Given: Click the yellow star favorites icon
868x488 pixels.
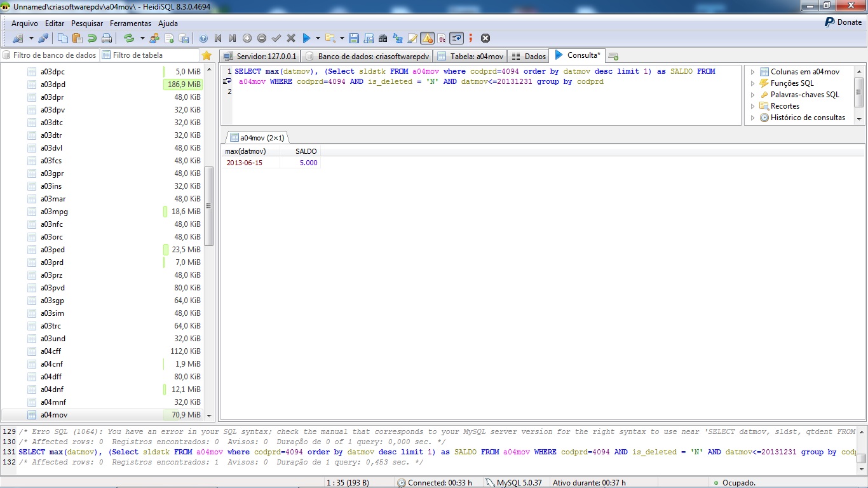Looking at the screenshot, I should click(x=207, y=55).
